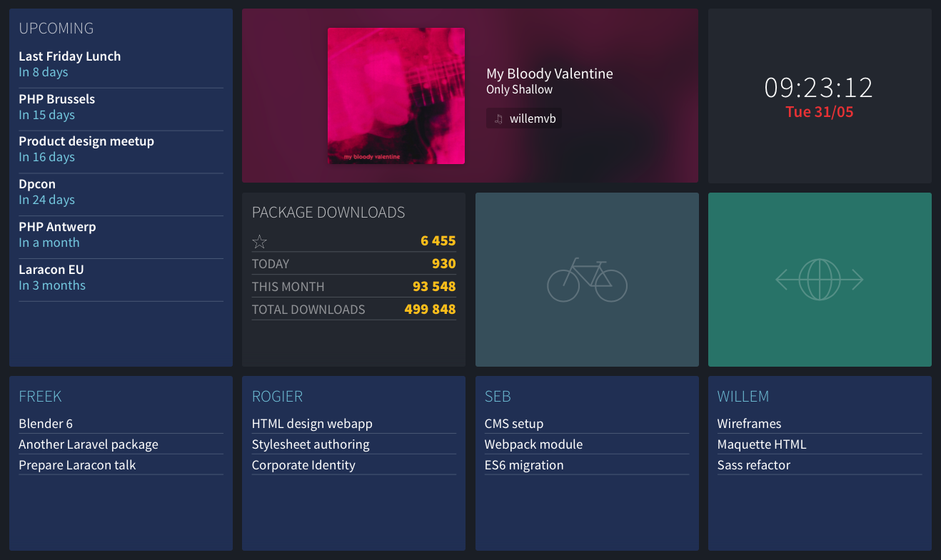Click the monthly count 93 548

pyautogui.click(x=434, y=287)
